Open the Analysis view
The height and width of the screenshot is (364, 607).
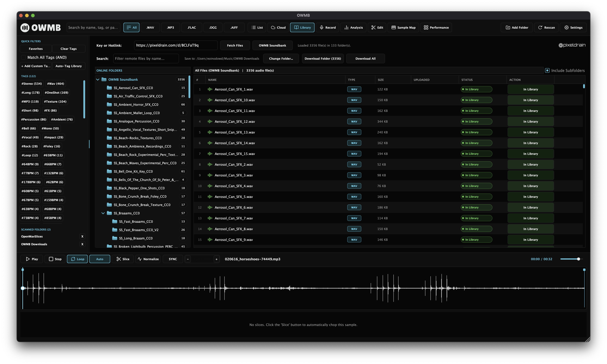[x=353, y=27]
